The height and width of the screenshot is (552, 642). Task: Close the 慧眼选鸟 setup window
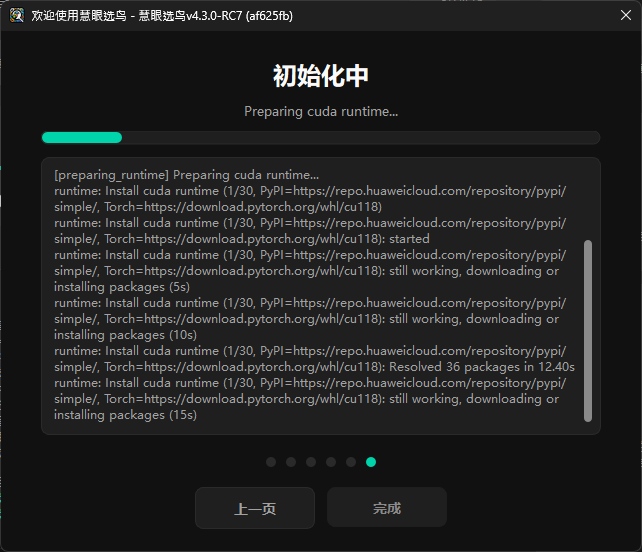625,16
